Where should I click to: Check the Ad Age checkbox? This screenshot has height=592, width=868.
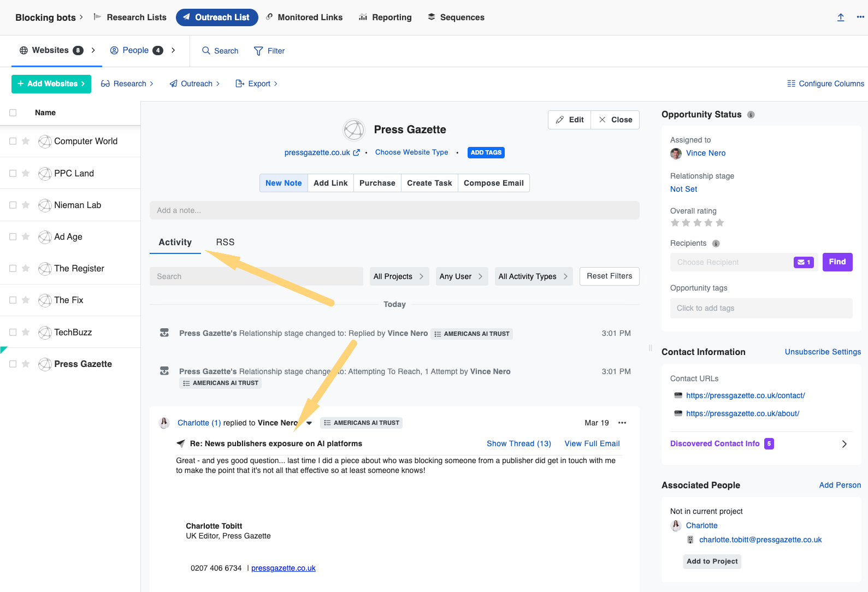pos(13,237)
